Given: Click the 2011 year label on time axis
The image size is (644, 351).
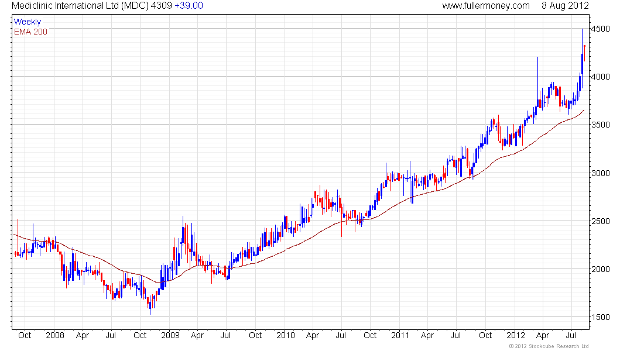Looking at the screenshot, I should coord(400,335).
